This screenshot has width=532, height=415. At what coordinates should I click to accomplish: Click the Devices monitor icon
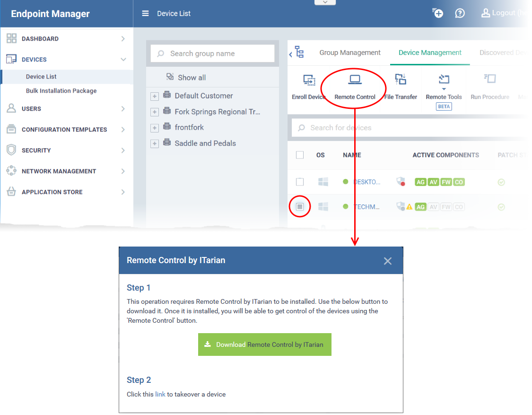11,59
